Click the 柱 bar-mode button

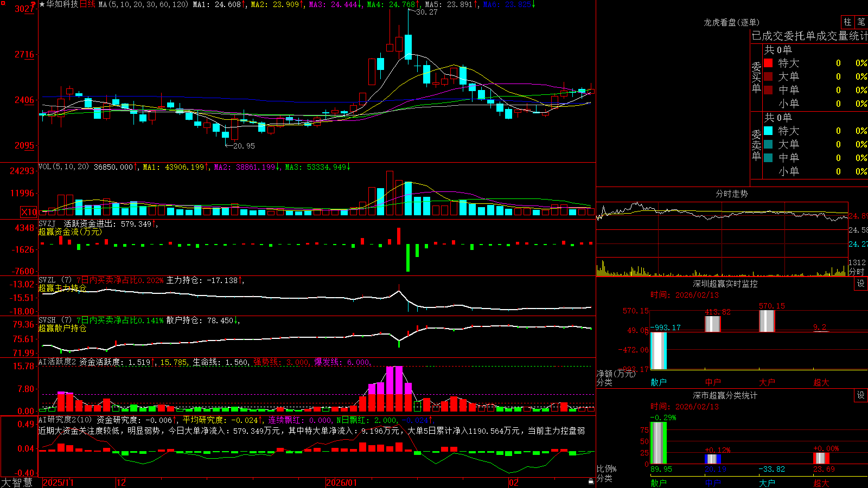click(847, 22)
